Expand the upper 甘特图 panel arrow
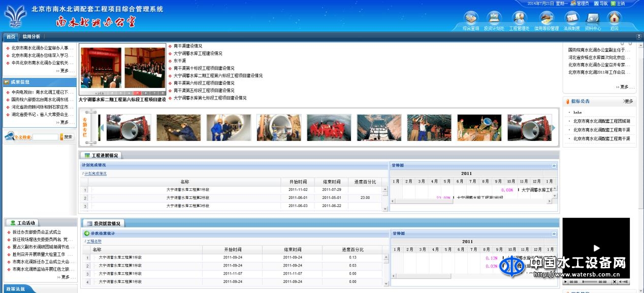This screenshot has height=293, width=644. (x=554, y=166)
